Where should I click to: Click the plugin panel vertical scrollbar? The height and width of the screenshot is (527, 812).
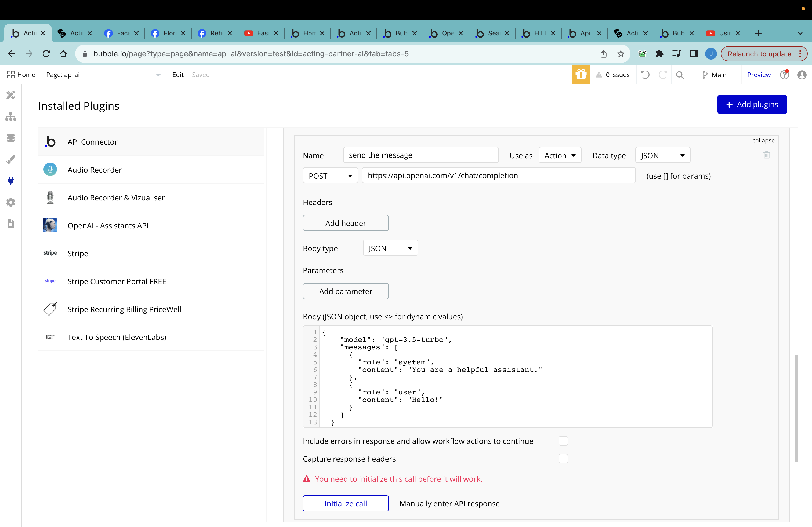796,408
